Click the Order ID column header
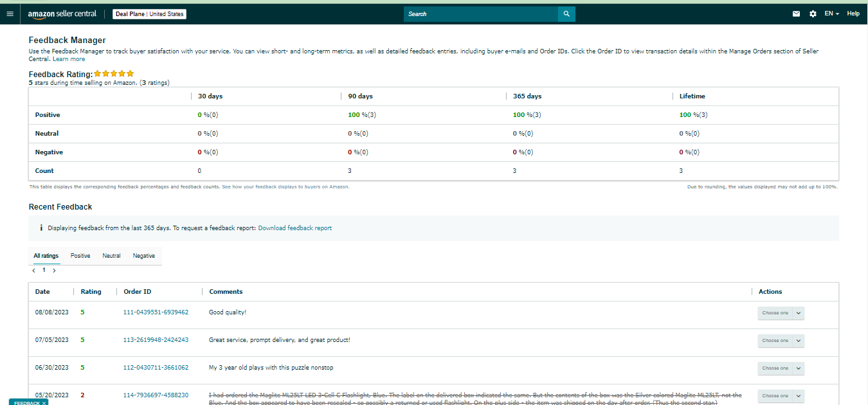The width and height of the screenshot is (868, 405). pos(138,292)
